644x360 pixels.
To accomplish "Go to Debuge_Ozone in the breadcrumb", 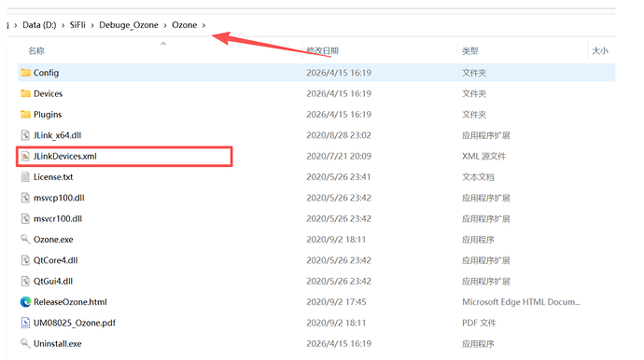I will [x=129, y=25].
